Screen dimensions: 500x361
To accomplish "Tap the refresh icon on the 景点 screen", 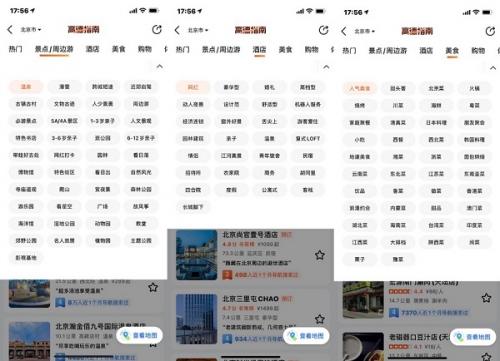I will (x=157, y=30).
